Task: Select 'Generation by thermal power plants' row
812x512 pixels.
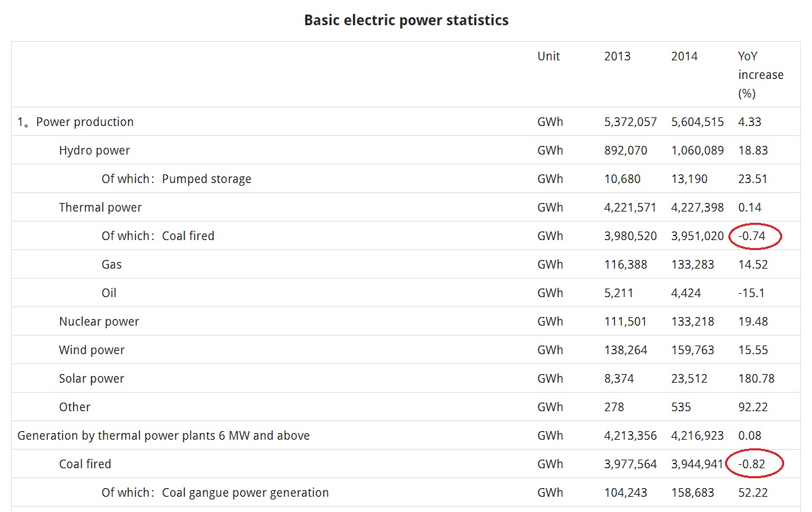Action: click(x=406, y=436)
